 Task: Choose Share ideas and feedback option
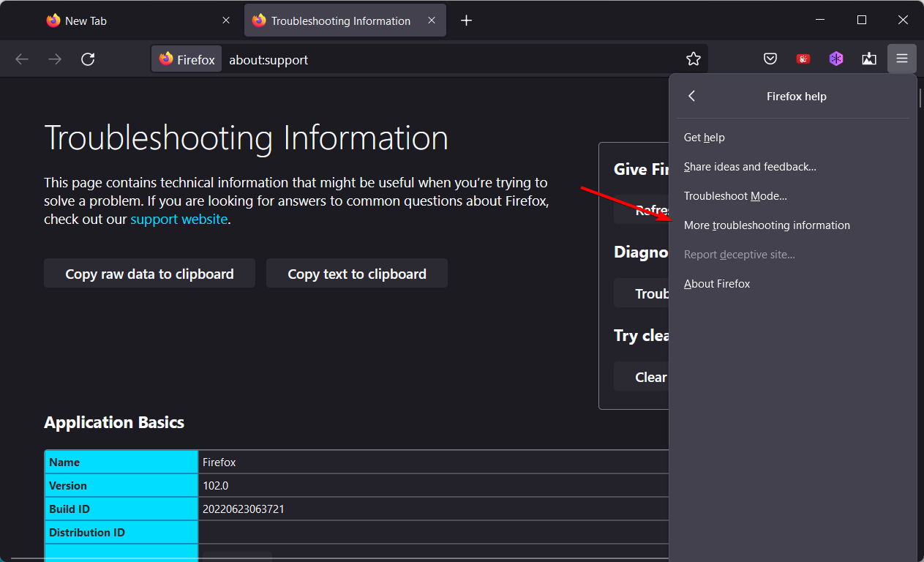tap(749, 167)
